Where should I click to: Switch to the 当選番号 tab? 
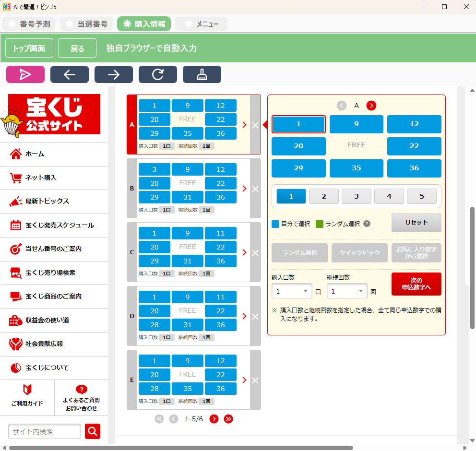86,24
